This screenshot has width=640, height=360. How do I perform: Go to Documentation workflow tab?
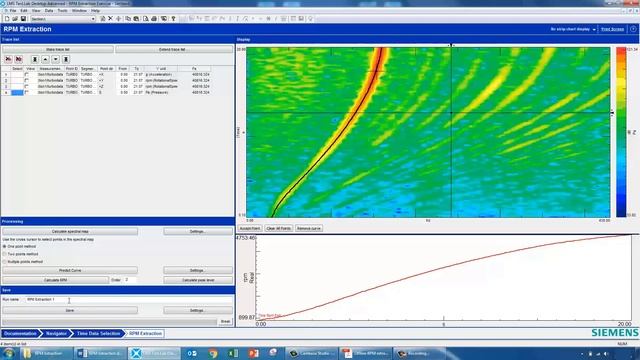[x=20, y=333]
